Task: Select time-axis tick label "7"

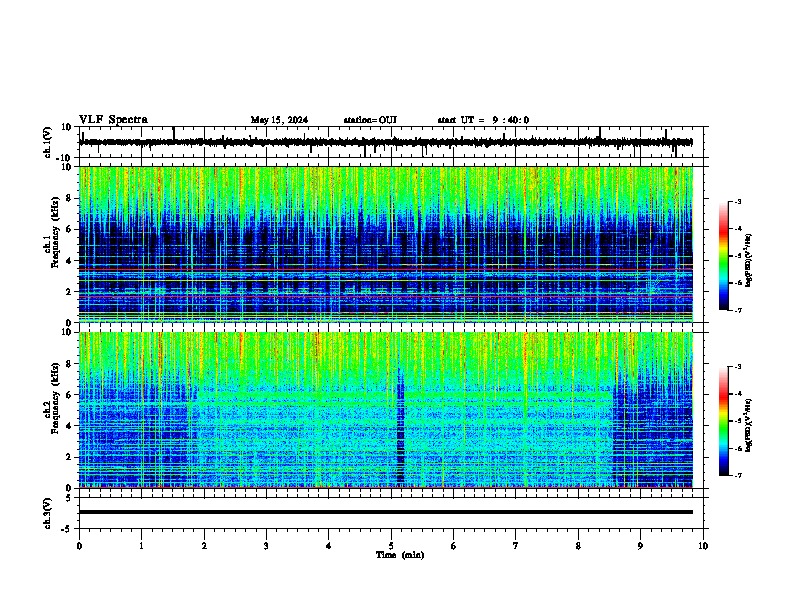Action: tap(516, 546)
